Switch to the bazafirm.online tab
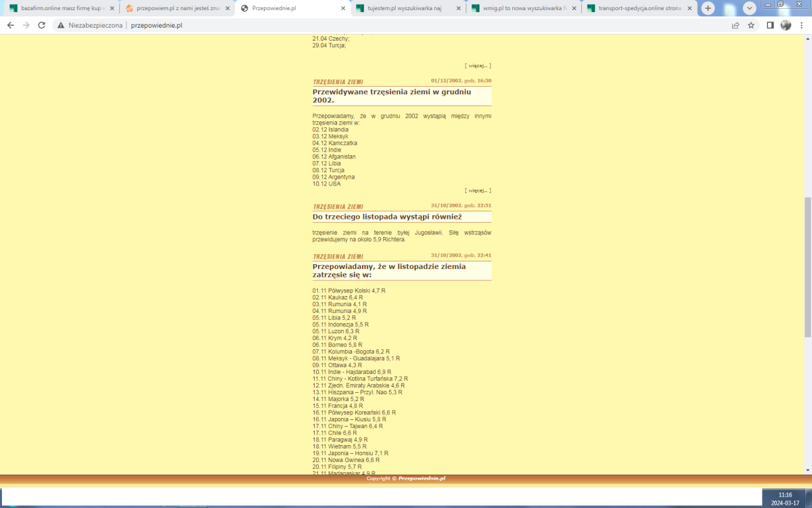Screen dimensions: 812x508 (58, 8)
